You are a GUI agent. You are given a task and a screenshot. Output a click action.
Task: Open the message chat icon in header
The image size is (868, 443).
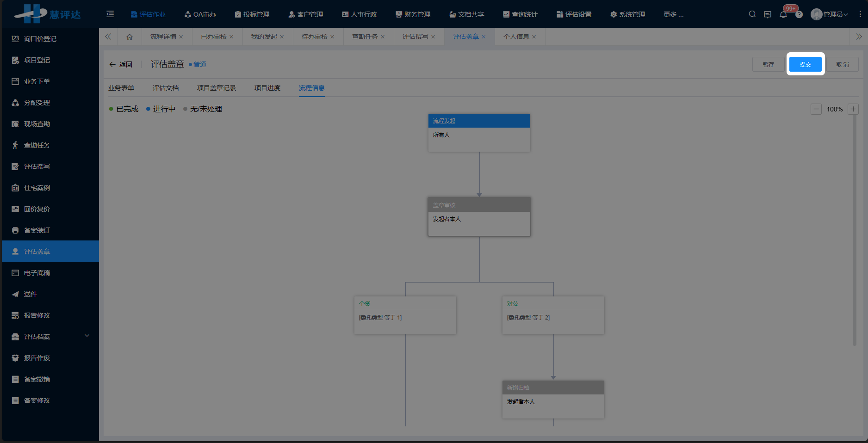768,15
